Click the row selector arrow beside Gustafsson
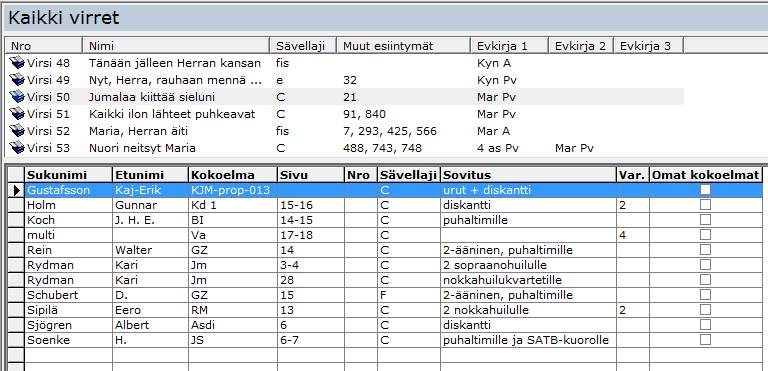This screenshot has height=371, width=768. pyautogui.click(x=17, y=190)
